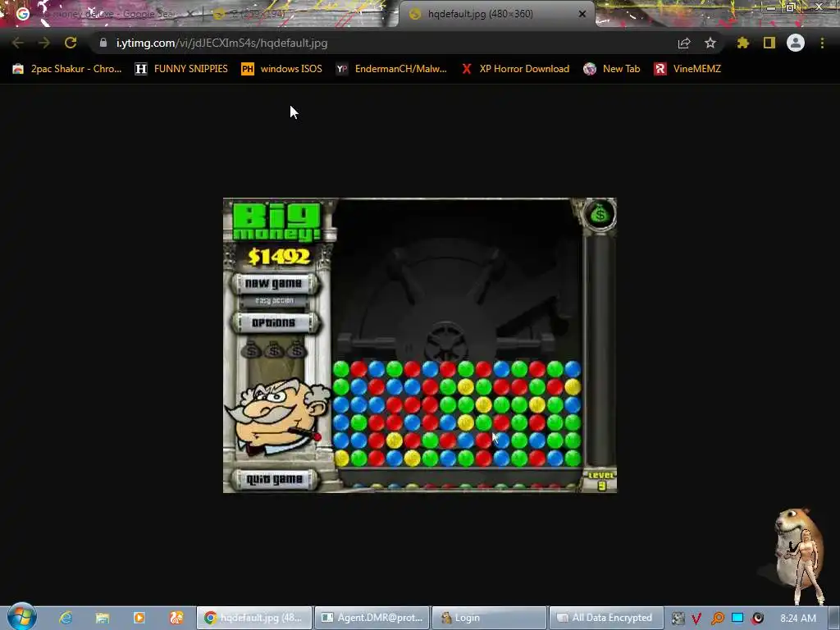The width and height of the screenshot is (840, 630).
Task: Open the EndermanCH/Malw... bookmark
Action: pos(391,69)
